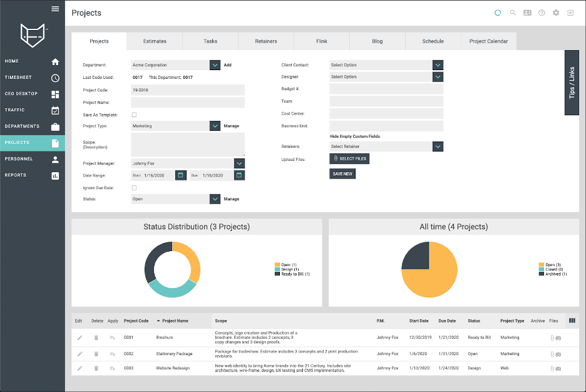Image resolution: width=586 pixels, height=392 pixels.
Task: Click into the Project Name input field
Action: (x=188, y=103)
